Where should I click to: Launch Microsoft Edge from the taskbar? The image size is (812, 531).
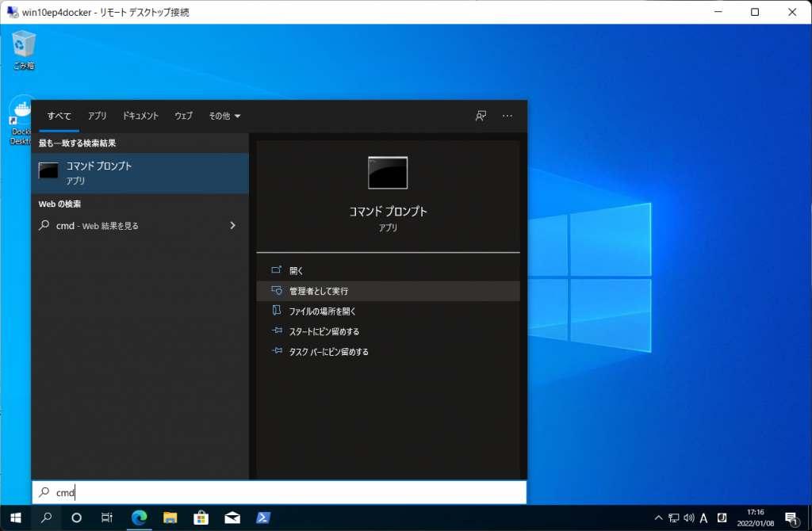click(139, 518)
